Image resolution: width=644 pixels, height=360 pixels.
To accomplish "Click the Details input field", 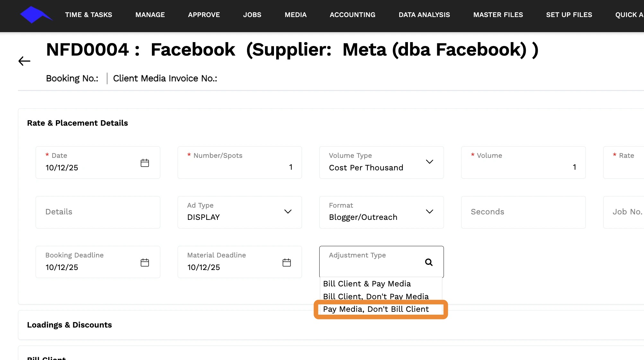I will [98, 212].
